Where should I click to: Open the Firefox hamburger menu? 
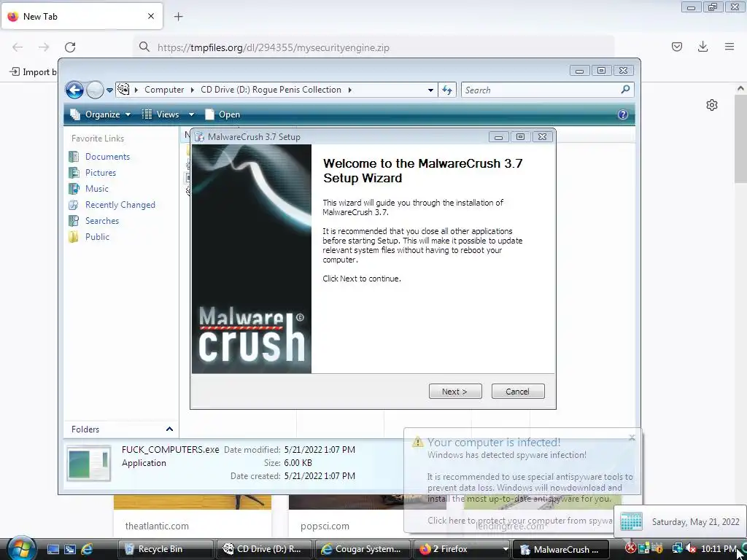[x=729, y=47]
